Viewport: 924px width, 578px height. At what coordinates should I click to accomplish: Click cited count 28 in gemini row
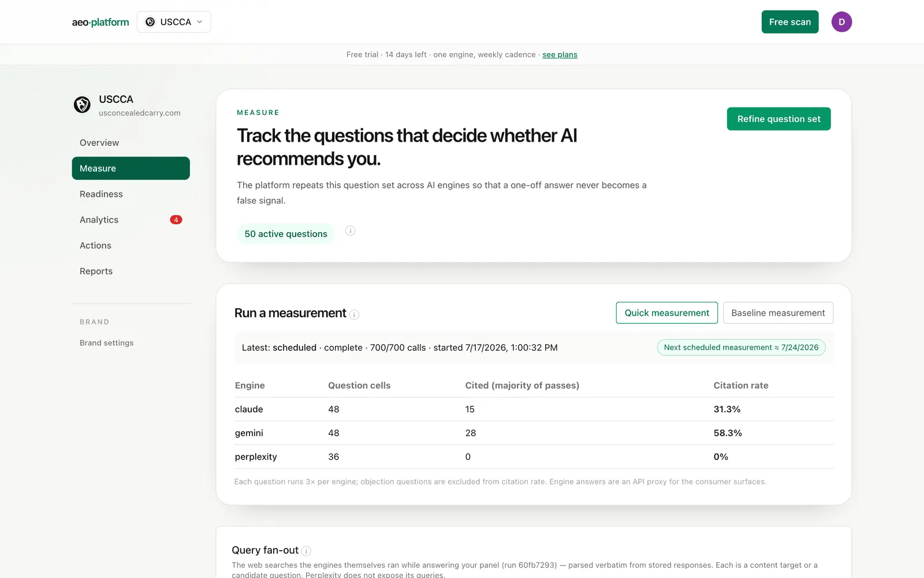471,433
